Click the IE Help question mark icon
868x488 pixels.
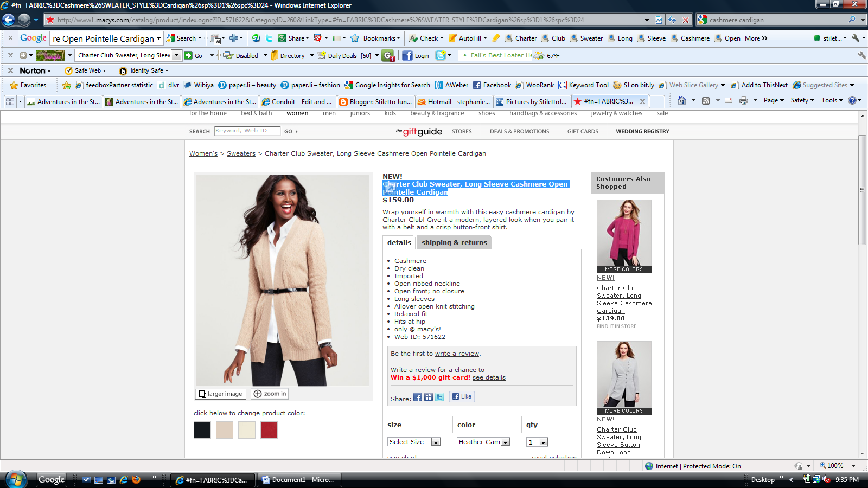tap(852, 100)
